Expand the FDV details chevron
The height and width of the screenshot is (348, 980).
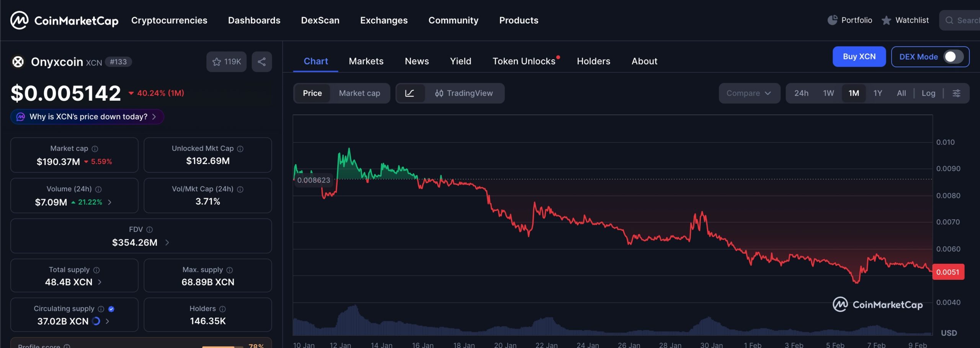coord(167,242)
